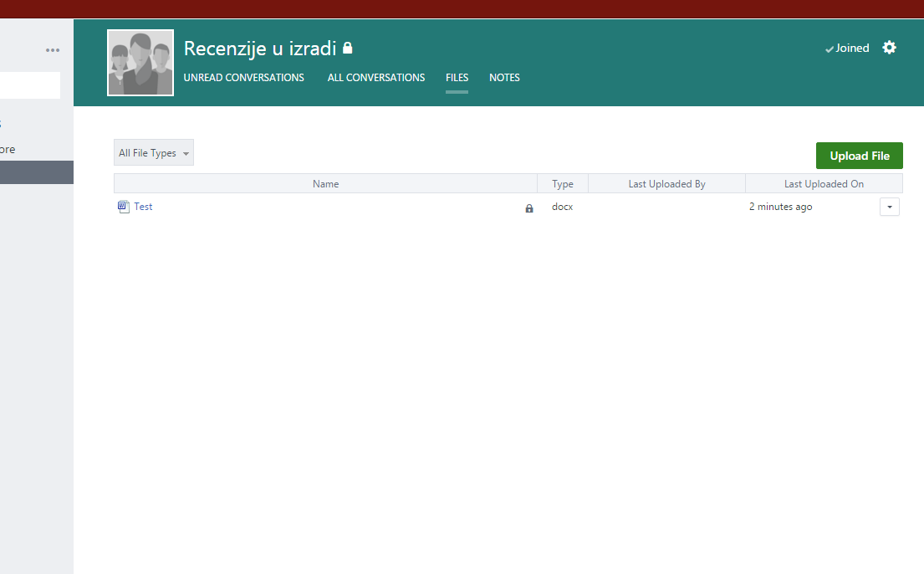Sort files by Name column header

point(325,184)
